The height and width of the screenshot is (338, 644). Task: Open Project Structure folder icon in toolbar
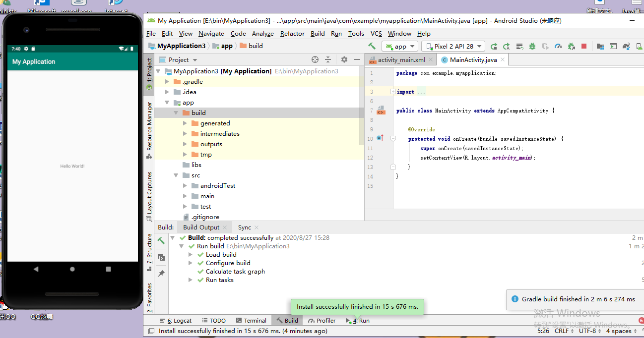click(x=600, y=46)
